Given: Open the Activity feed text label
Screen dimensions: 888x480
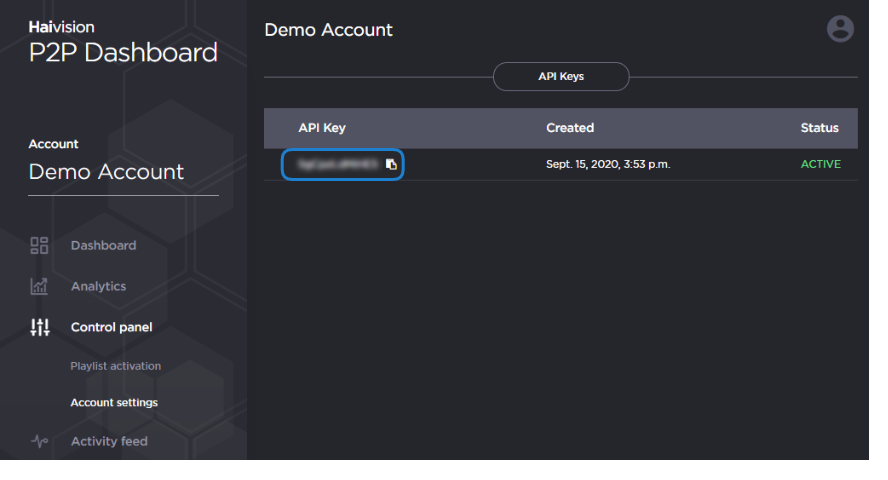Looking at the screenshot, I should [x=109, y=441].
